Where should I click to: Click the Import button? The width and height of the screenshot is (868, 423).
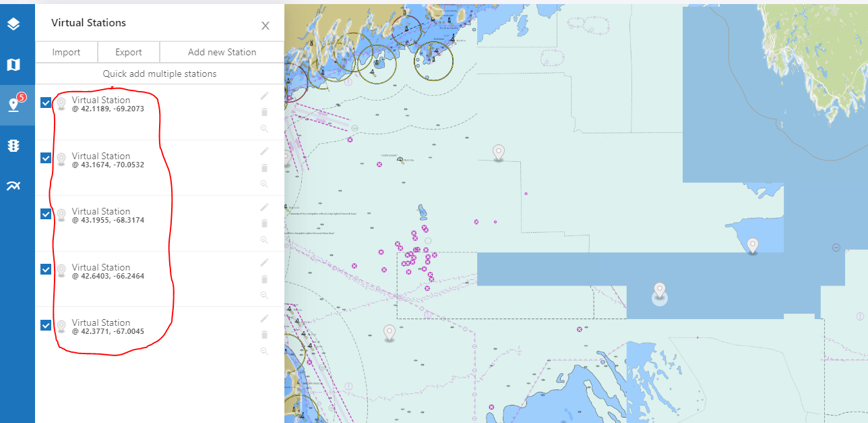(x=66, y=52)
